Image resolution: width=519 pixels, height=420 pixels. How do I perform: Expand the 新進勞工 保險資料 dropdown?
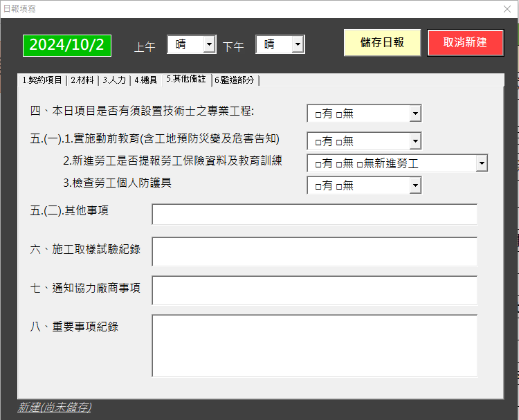[482, 163]
